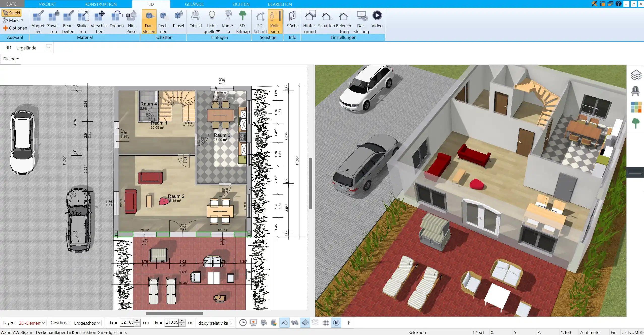Open the Layer 2D-Elemente dropdown
Viewport: 644px width, 335px height.
[44, 323]
